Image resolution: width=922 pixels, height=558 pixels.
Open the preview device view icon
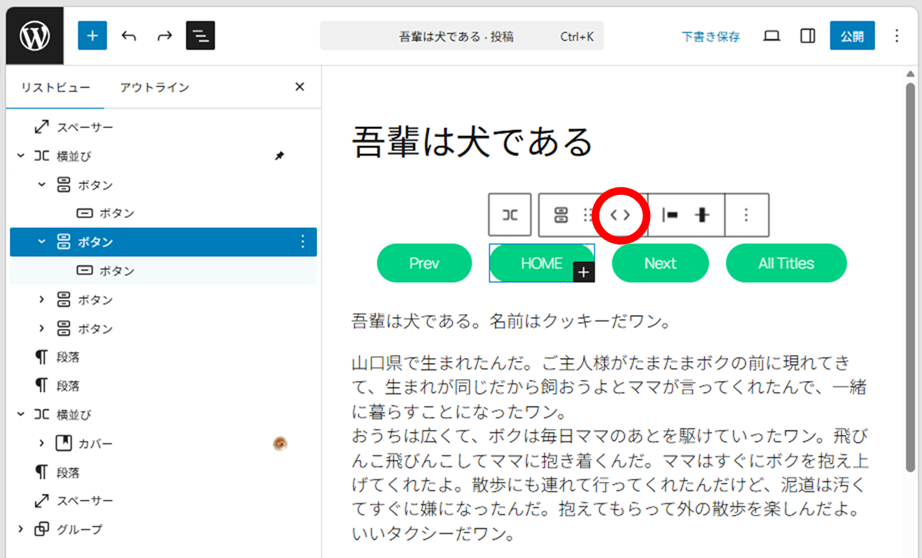(771, 36)
